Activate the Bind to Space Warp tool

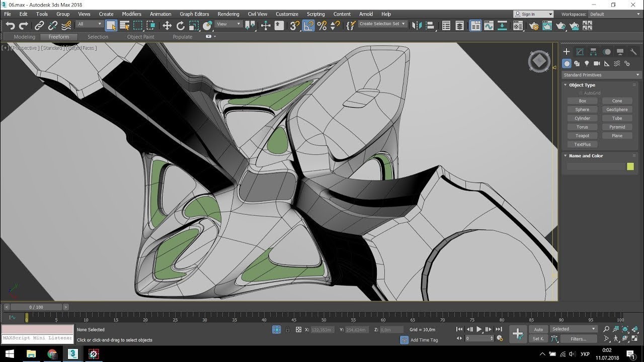(x=66, y=26)
